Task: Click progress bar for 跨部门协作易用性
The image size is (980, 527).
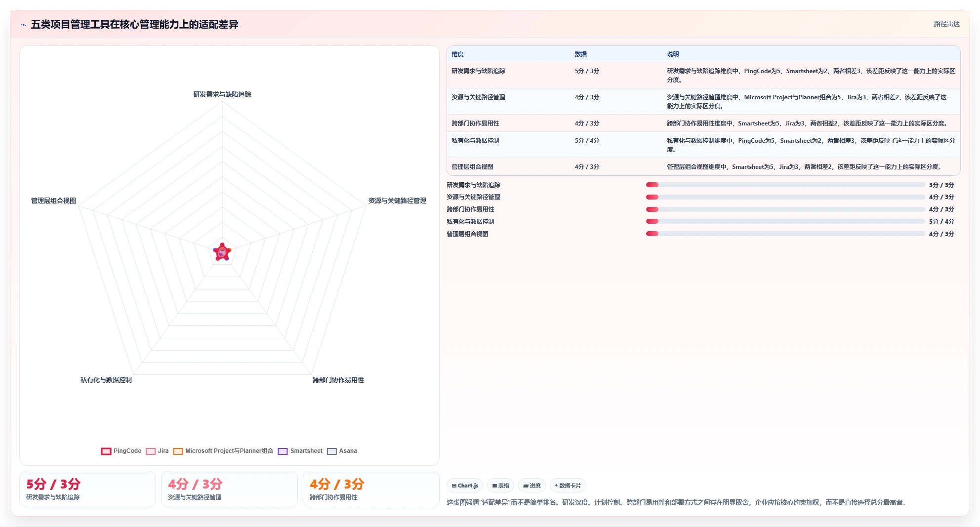Action: [x=785, y=209]
